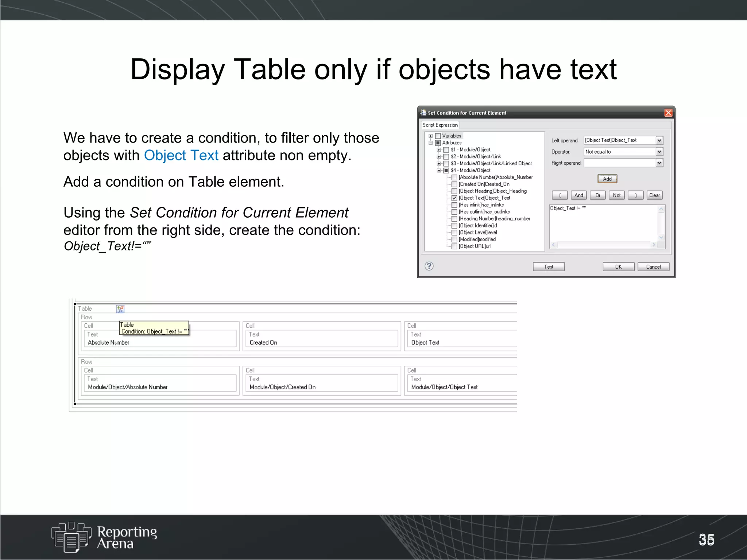This screenshot has height=560, width=747.
Task: Click the Table element label
Action: [85, 309]
